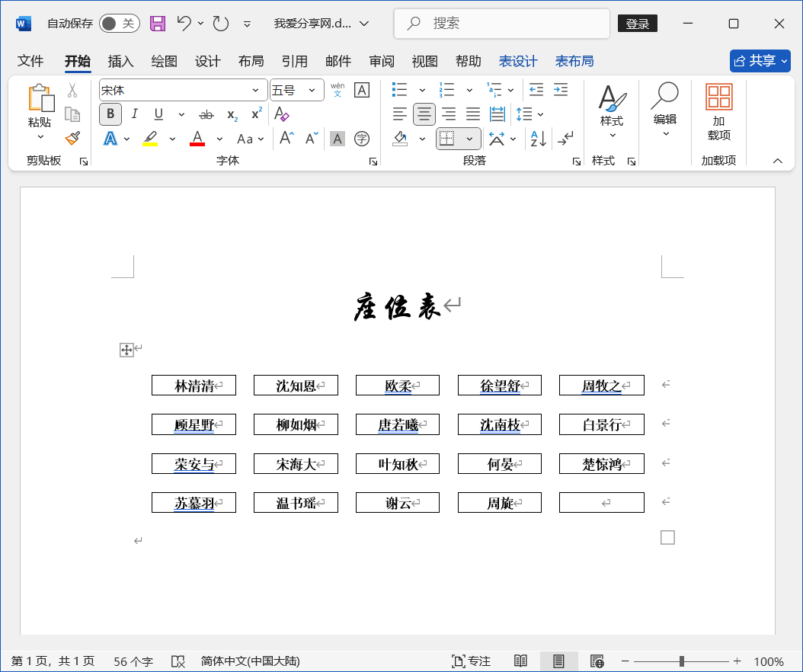This screenshot has height=672, width=803.
Task: Click the 登录 sign-in button
Action: point(638,24)
